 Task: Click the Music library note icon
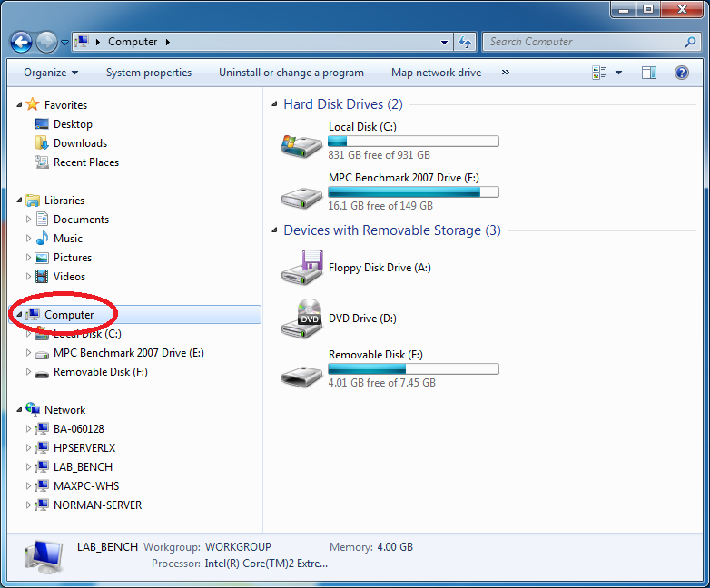tap(42, 238)
